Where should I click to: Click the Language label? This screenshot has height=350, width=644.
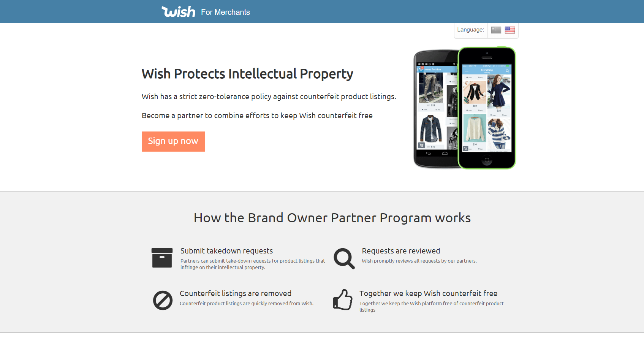point(470,30)
